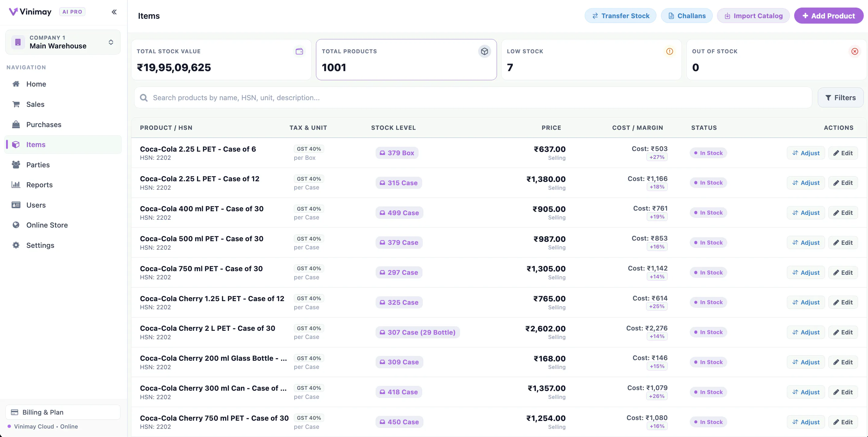Open Challans
The image size is (868, 437).
pos(686,16)
